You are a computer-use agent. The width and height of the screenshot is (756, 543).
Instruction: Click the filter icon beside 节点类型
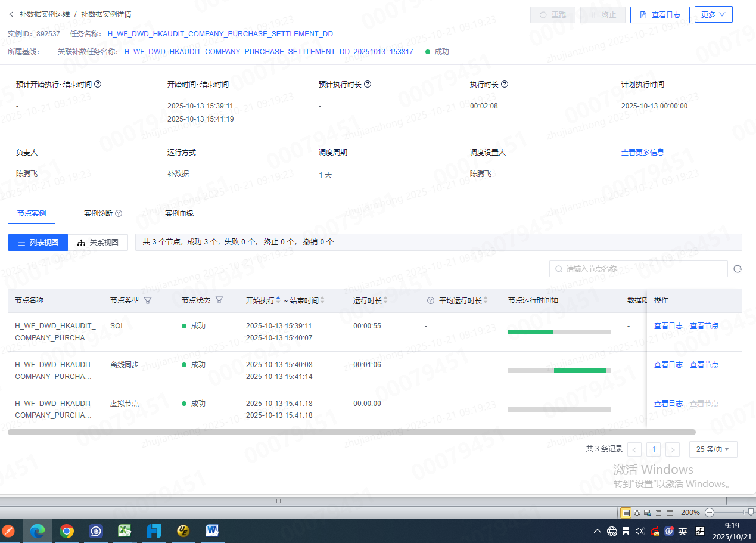click(148, 300)
